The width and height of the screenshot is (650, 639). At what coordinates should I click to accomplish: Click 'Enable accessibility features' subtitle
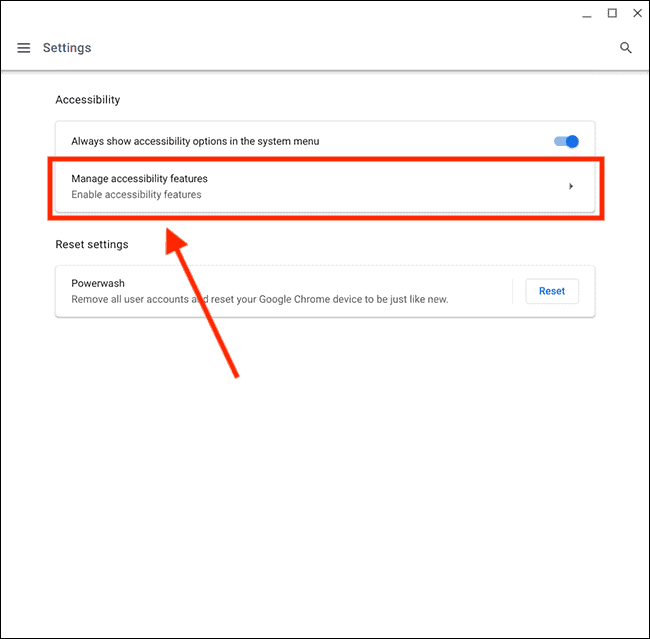pyautogui.click(x=136, y=195)
